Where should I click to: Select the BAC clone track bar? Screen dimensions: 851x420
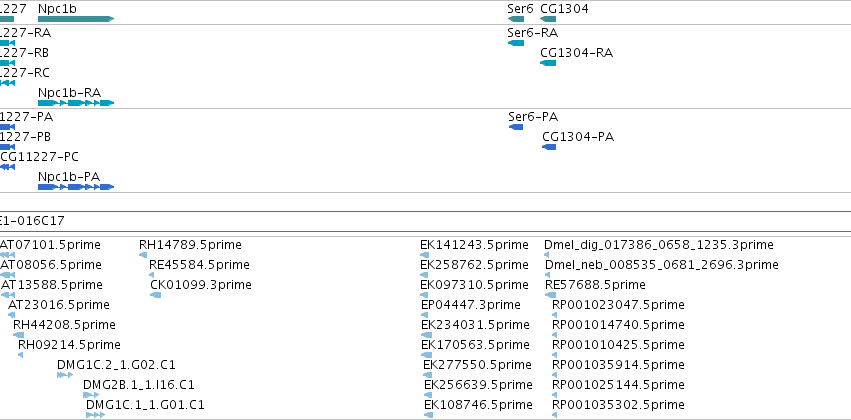pos(426,221)
